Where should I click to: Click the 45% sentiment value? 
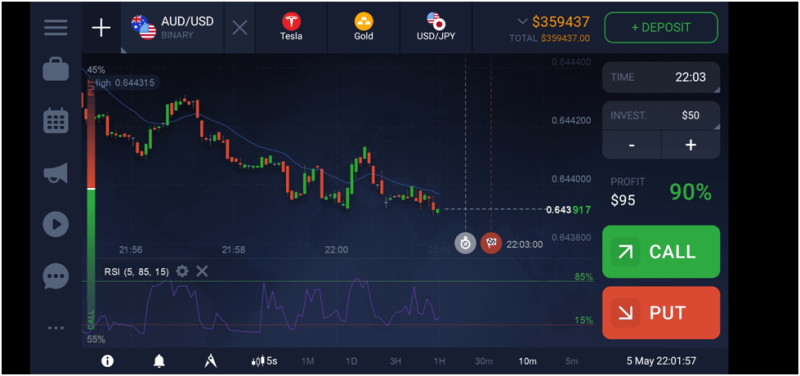96,69
